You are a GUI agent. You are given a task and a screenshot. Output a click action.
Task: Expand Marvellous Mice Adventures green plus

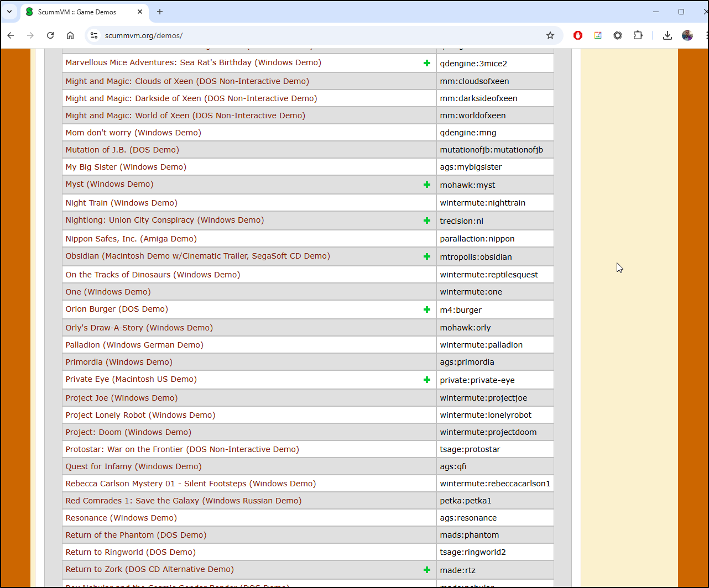[426, 63]
